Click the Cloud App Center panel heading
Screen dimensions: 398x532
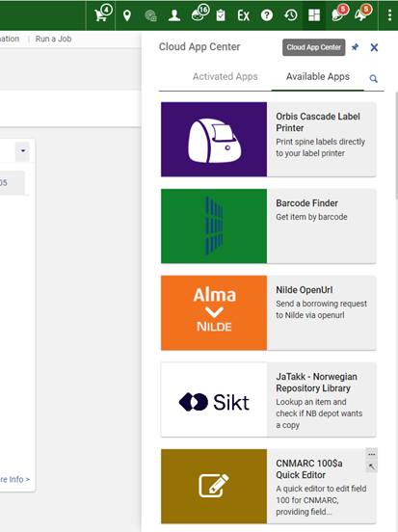click(199, 47)
